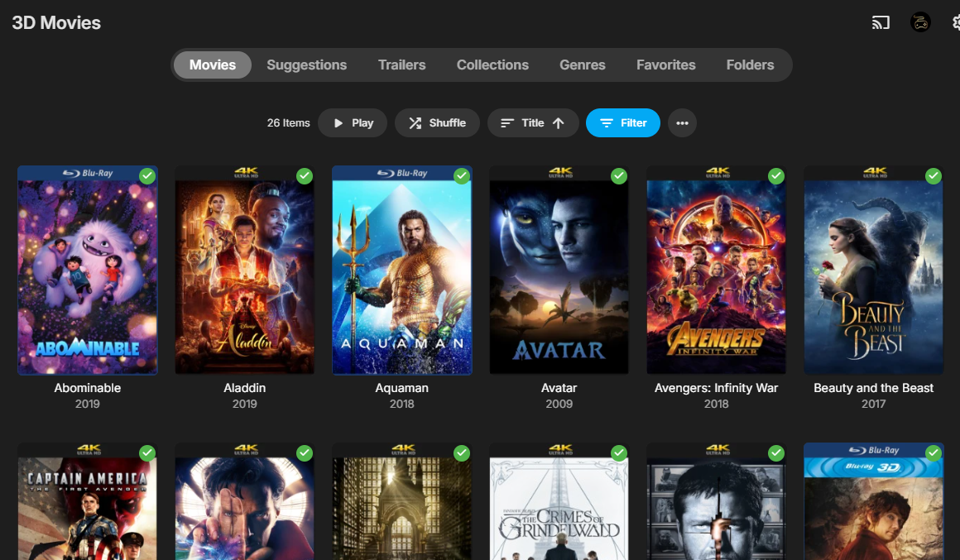Toggle watched checkmark on Avatar

pyautogui.click(x=619, y=176)
